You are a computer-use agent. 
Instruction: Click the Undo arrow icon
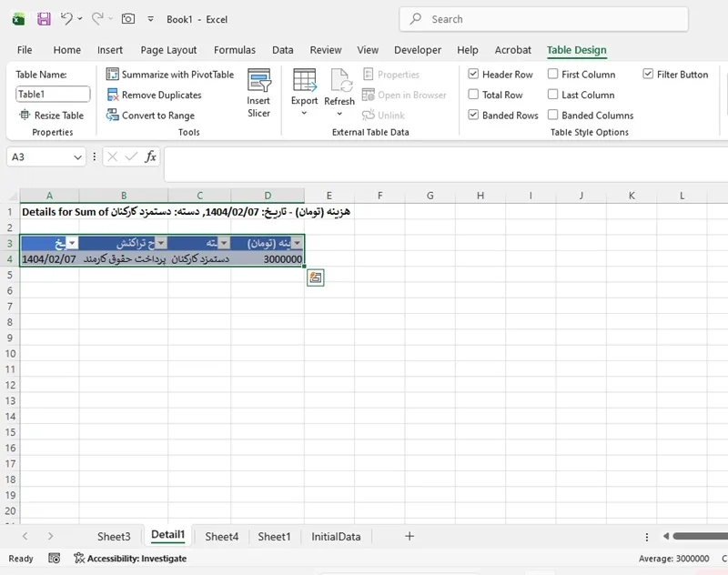point(66,18)
